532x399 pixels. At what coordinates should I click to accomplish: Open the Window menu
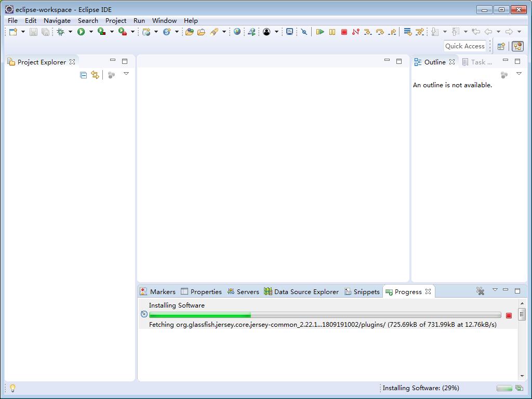(164, 21)
